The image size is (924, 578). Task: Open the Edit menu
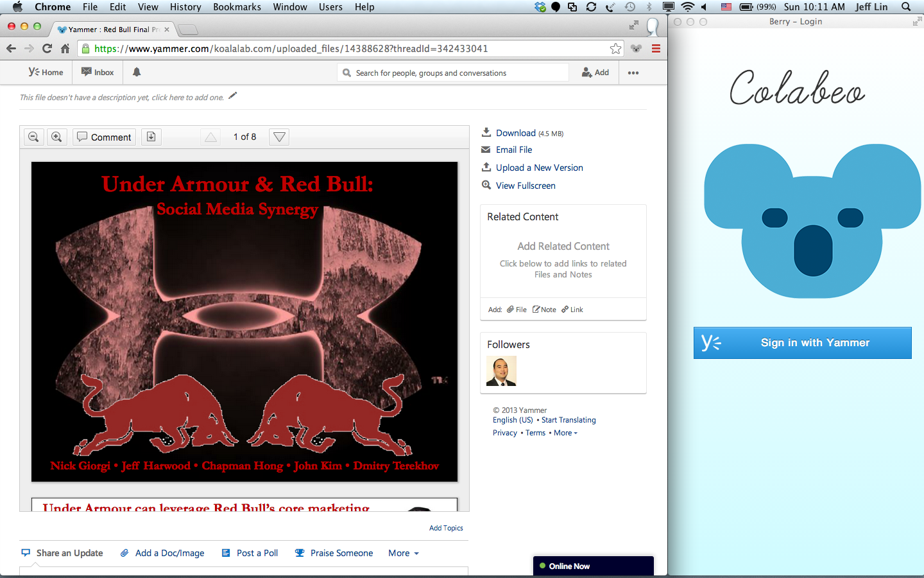[117, 6]
